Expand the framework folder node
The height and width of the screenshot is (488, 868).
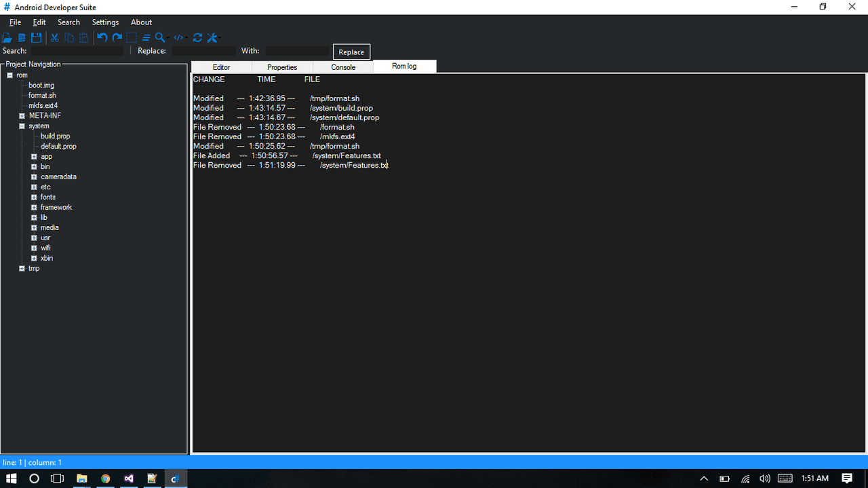[34, 208]
